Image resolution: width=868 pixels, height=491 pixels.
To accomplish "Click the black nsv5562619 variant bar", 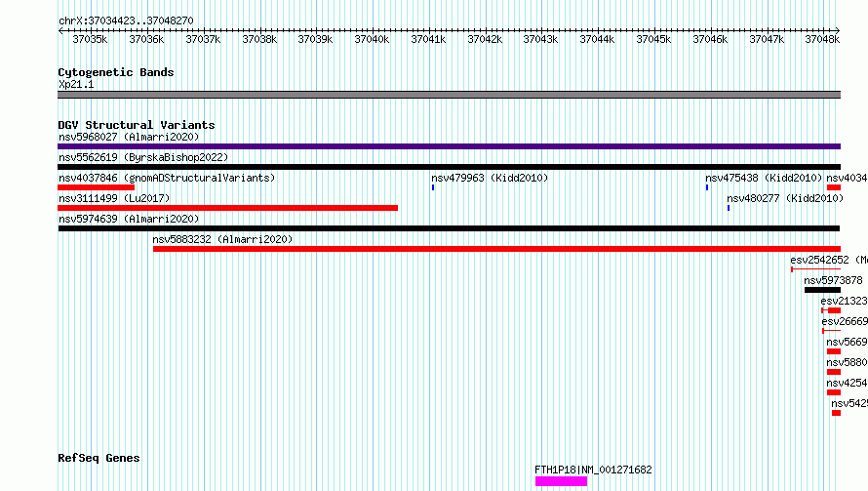I will (449, 167).
